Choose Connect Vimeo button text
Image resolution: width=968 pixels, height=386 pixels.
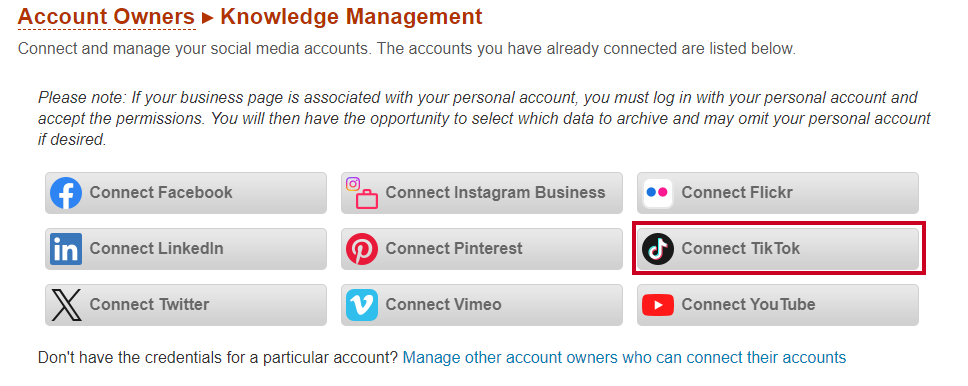(x=443, y=304)
